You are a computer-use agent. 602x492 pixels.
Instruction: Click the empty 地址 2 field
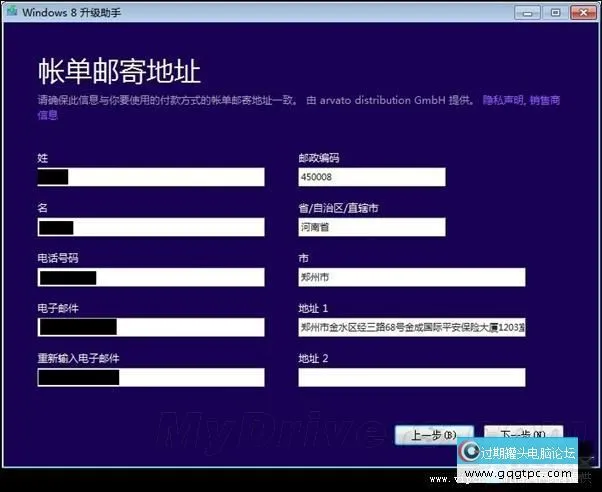click(x=411, y=377)
